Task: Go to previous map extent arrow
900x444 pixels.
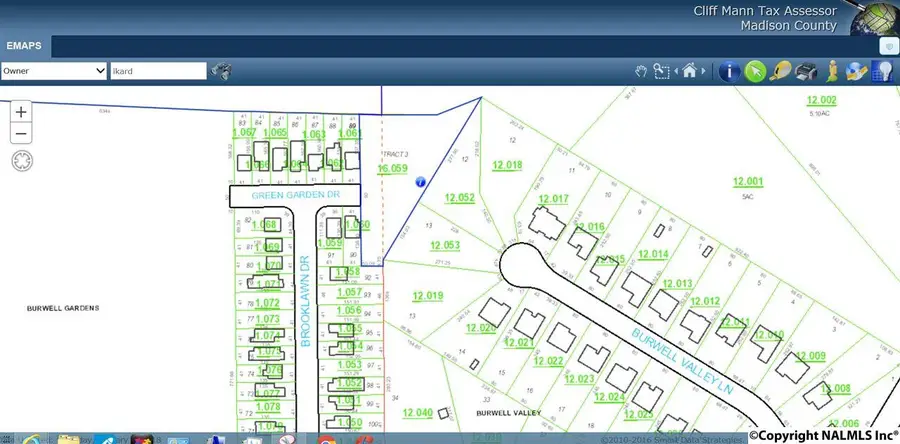Action: [x=675, y=71]
